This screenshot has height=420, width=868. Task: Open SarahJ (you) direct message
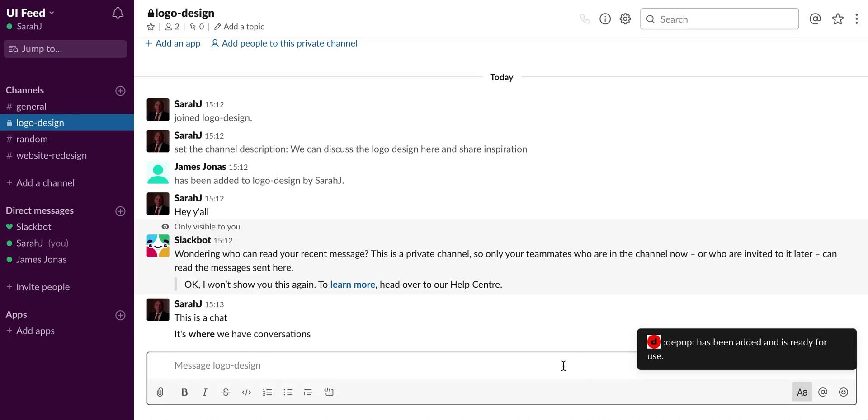(67, 243)
